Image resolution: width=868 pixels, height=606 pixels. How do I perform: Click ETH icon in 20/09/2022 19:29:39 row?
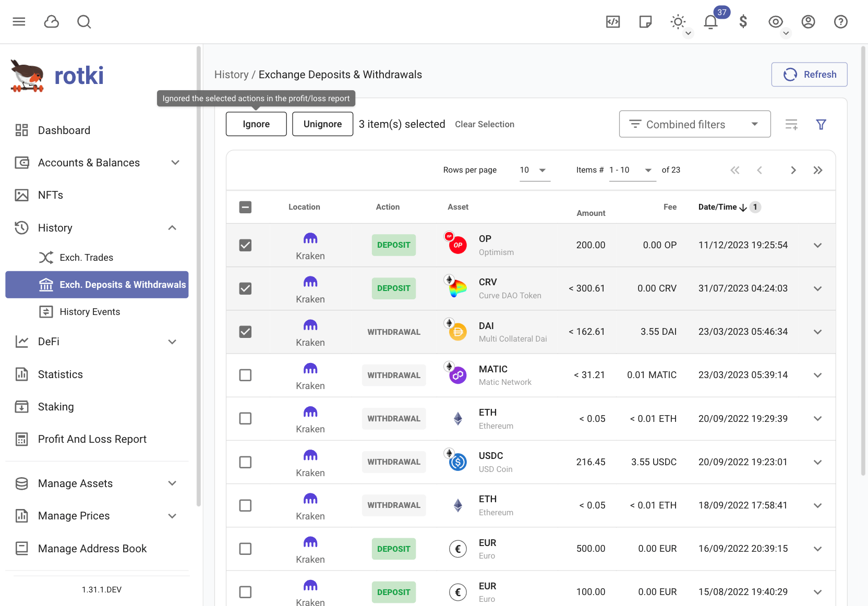457,418
